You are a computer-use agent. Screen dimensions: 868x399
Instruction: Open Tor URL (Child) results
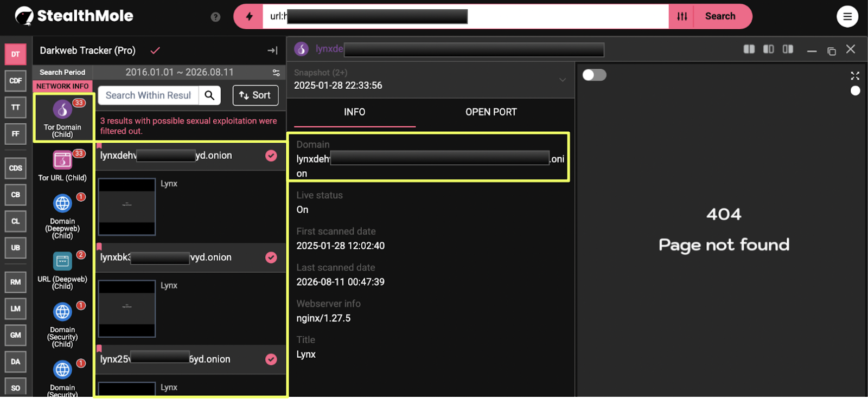pyautogui.click(x=63, y=165)
